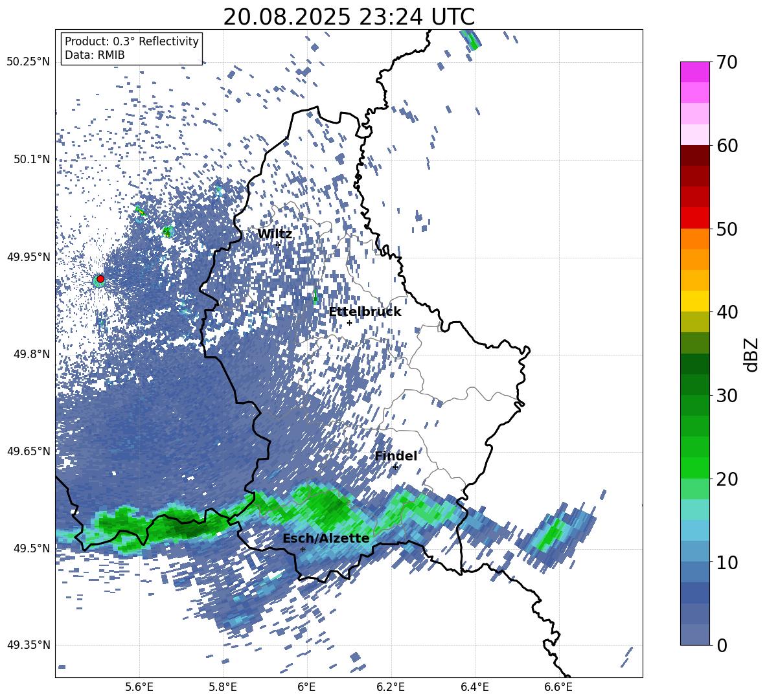Click the 50 value on the colorbar
This screenshot has width=767, height=700.
click(x=727, y=229)
